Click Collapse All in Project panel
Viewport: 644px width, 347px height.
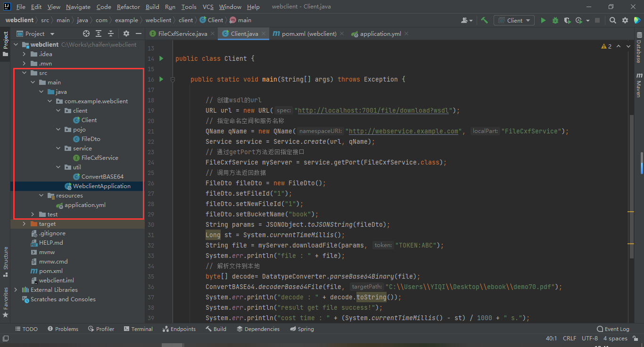click(111, 33)
